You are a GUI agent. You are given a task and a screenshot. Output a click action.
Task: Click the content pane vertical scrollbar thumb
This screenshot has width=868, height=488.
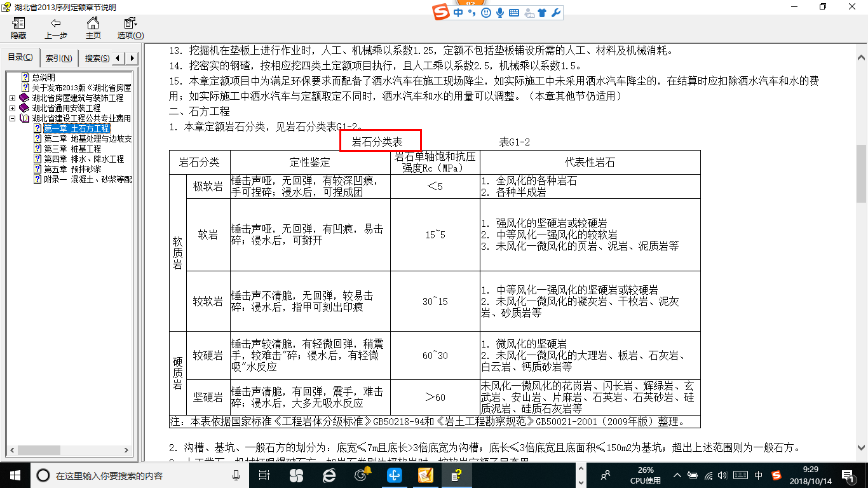pyautogui.click(x=862, y=173)
